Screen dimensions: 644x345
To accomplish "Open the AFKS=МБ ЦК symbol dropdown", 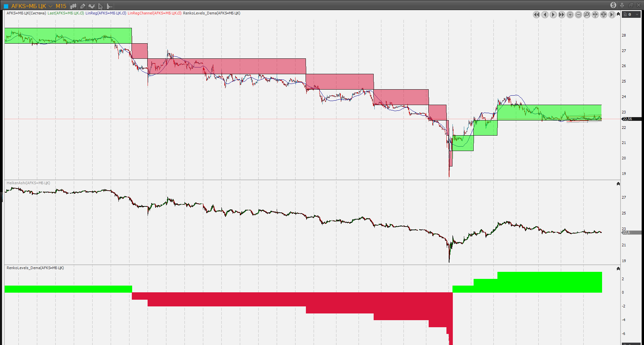I will [x=50, y=6].
